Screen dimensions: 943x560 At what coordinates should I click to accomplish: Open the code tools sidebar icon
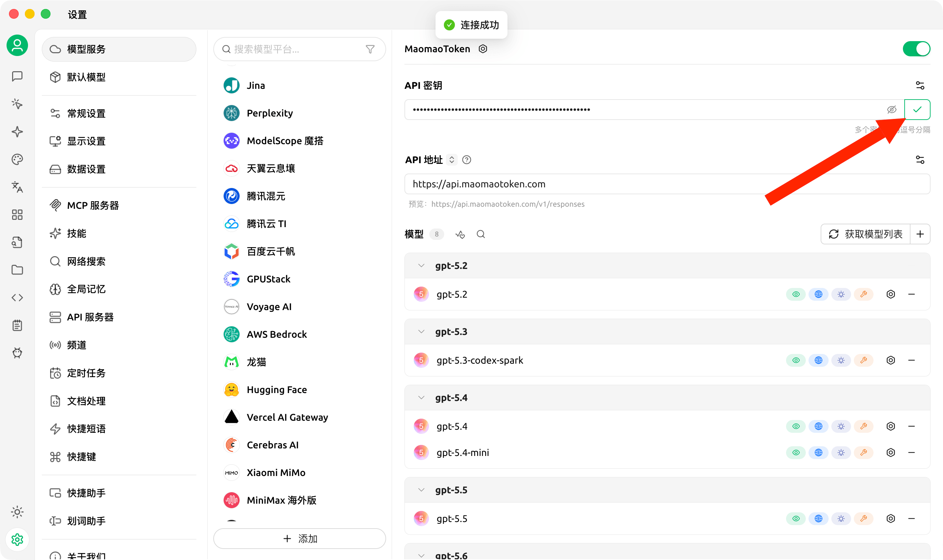pyautogui.click(x=17, y=298)
